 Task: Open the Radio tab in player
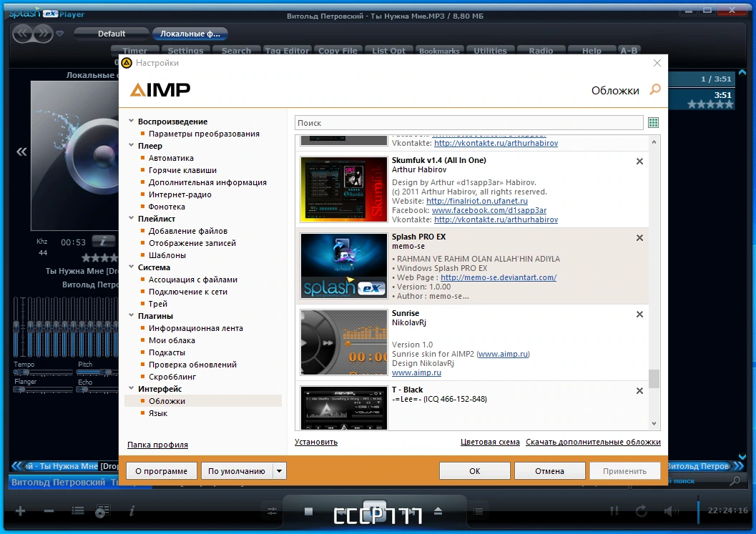tap(541, 50)
